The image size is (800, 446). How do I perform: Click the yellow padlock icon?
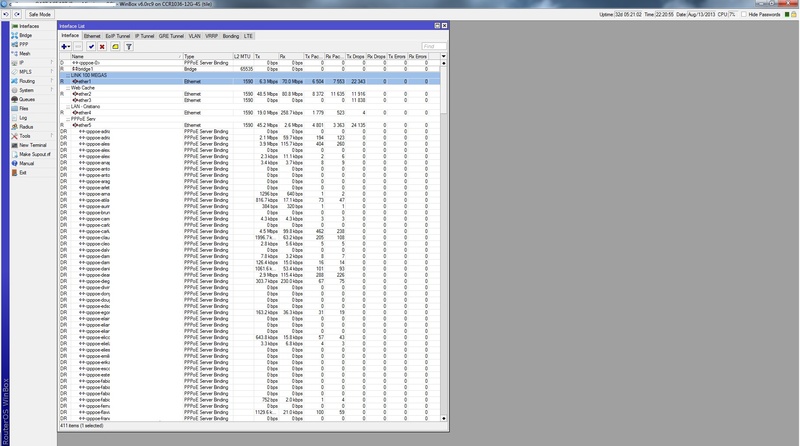point(794,14)
